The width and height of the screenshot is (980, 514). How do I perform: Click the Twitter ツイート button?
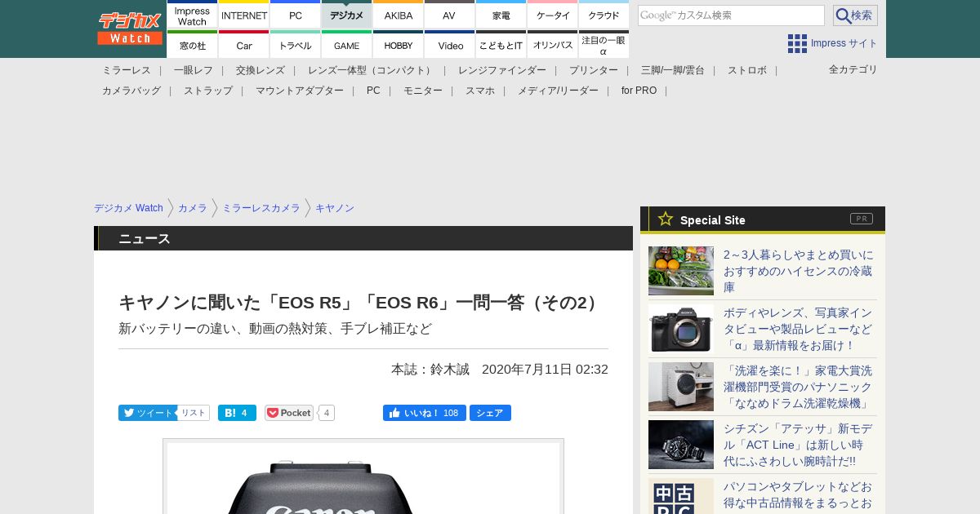(x=147, y=413)
